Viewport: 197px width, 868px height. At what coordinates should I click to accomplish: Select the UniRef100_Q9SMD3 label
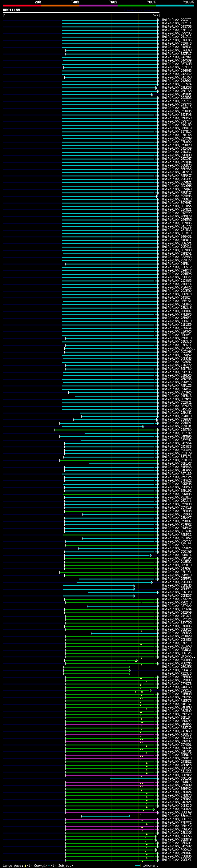coord(177,98)
